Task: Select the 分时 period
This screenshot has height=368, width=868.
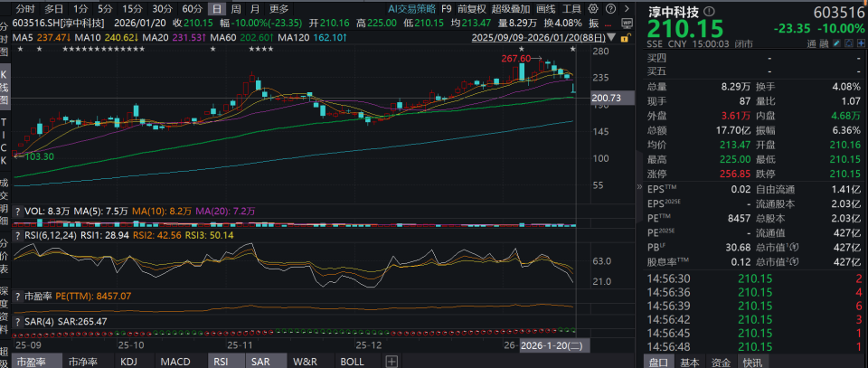Action: click(25, 9)
